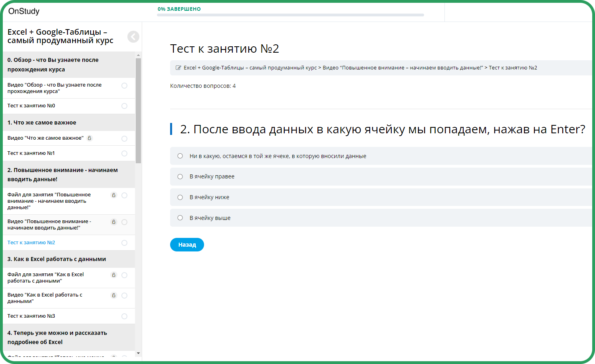This screenshot has height=364, width=595.
Task: Open "Тест к занятию №0" in sidebar
Action: [x=31, y=106]
